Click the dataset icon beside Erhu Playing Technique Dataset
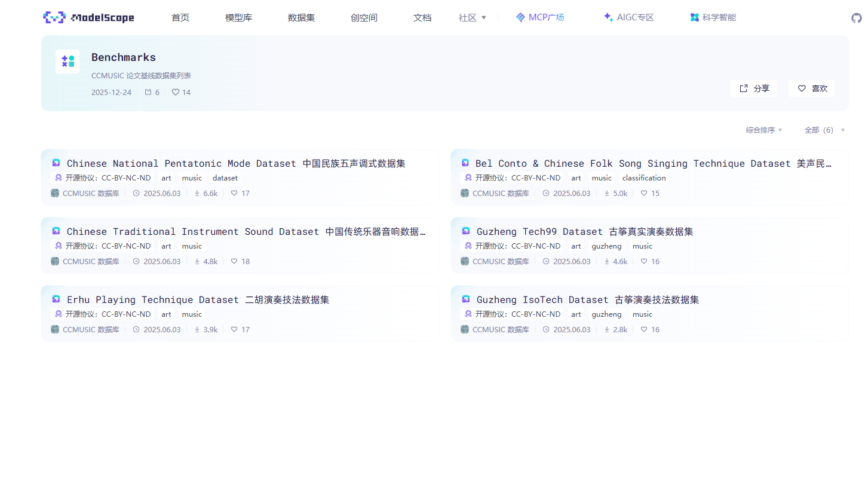 coord(56,299)
